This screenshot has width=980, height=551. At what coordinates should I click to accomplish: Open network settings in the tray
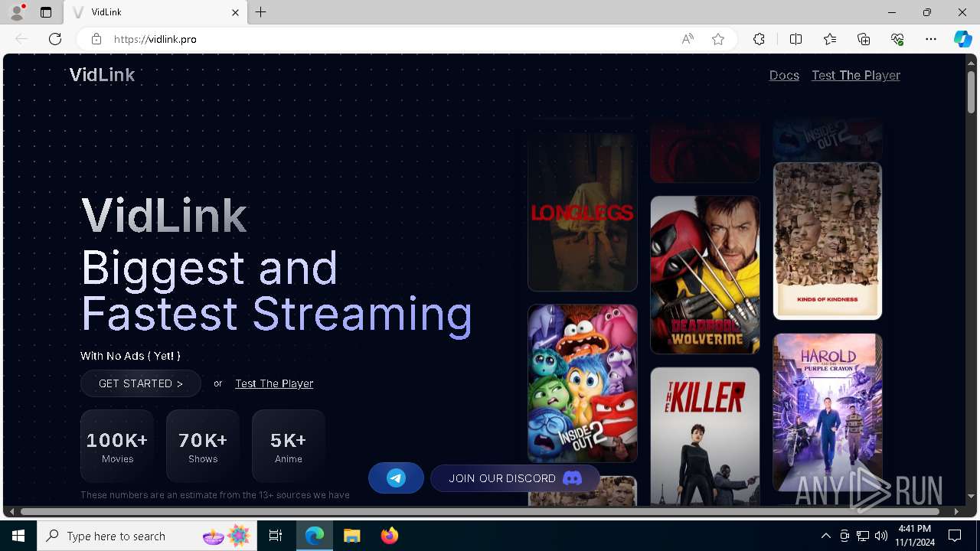pyautogui.click(x=863, y=536)
